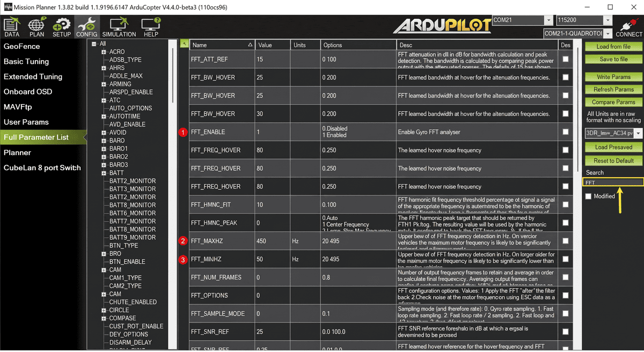Open the HELP screen
The height and width of the screenshot is (352, 644).
click(x=151, y=27)
